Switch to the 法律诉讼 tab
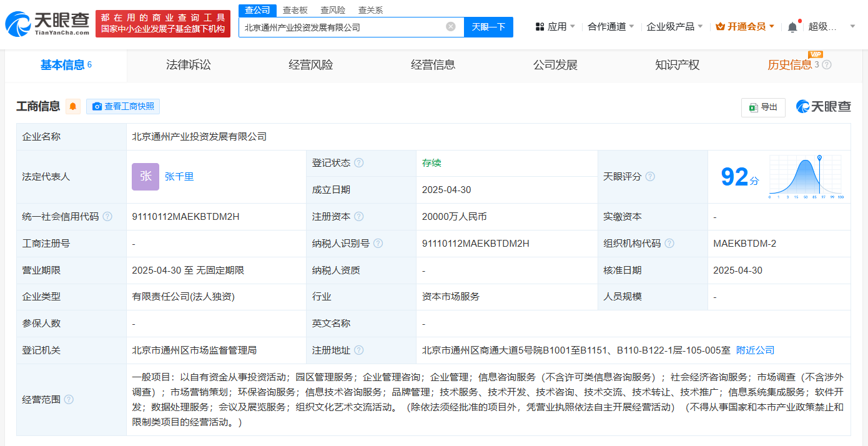868x446 pixels. (189, 65)
